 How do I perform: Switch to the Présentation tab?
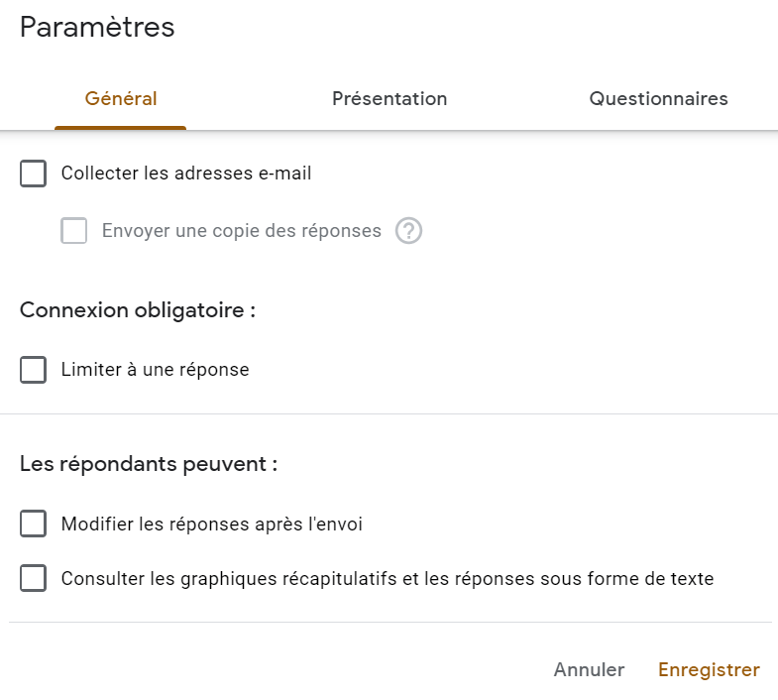pyautogui.click(x=389, y=99)
